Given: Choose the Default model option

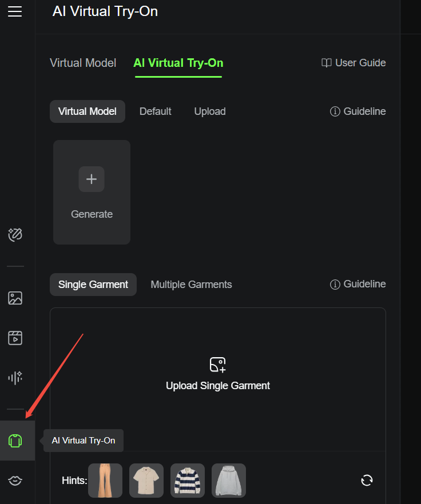Looking at the screenshot, I should coord(155,111).
